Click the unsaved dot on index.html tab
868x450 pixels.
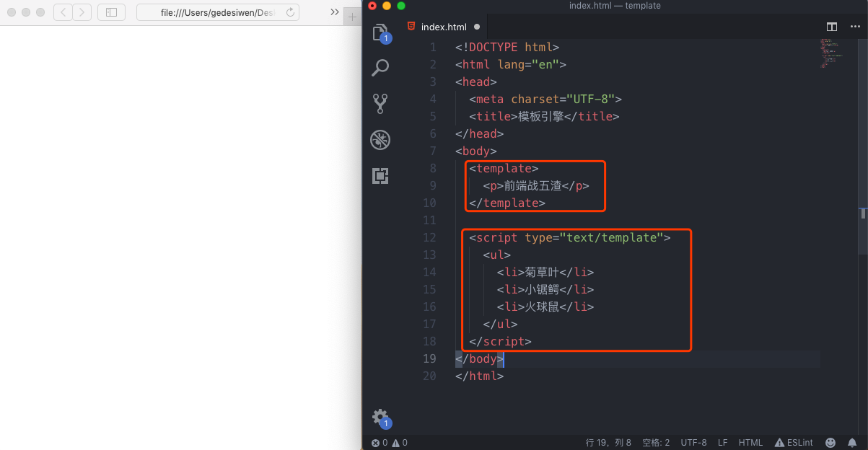tap(477, 27)
